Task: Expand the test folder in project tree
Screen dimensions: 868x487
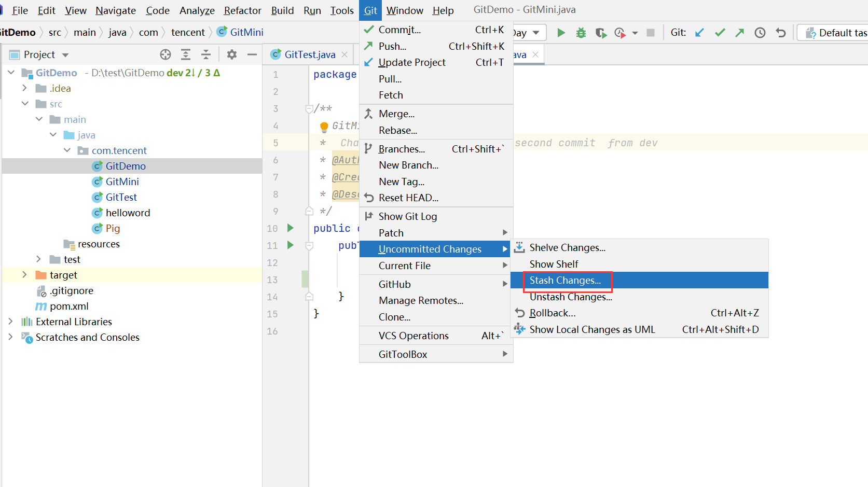Action: pos(38,259)
